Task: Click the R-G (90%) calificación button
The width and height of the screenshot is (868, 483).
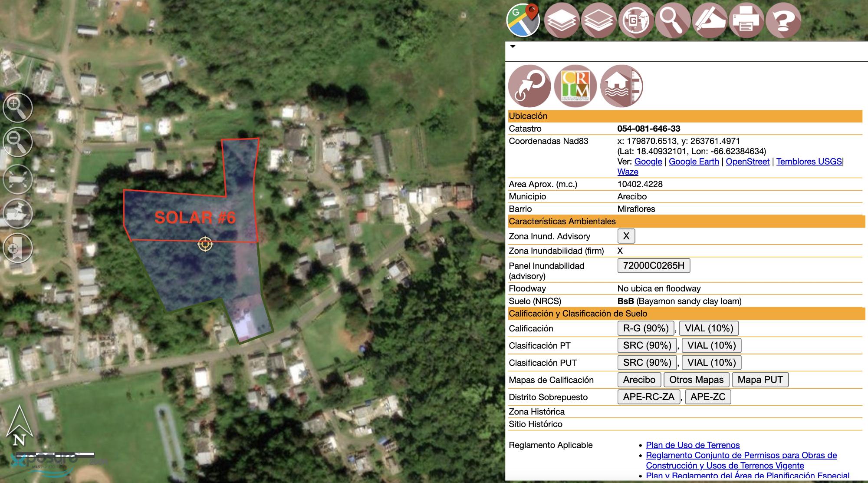Action: coord(645,328)
